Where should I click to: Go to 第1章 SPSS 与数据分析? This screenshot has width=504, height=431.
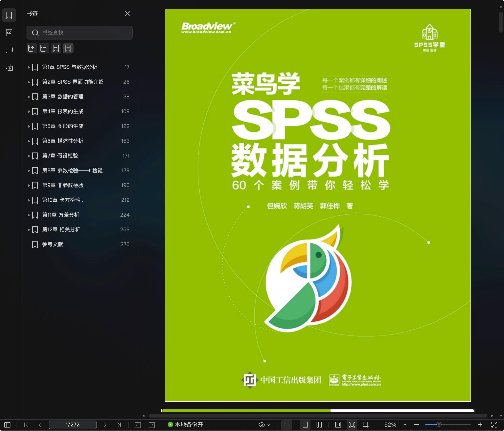[70, 67]
